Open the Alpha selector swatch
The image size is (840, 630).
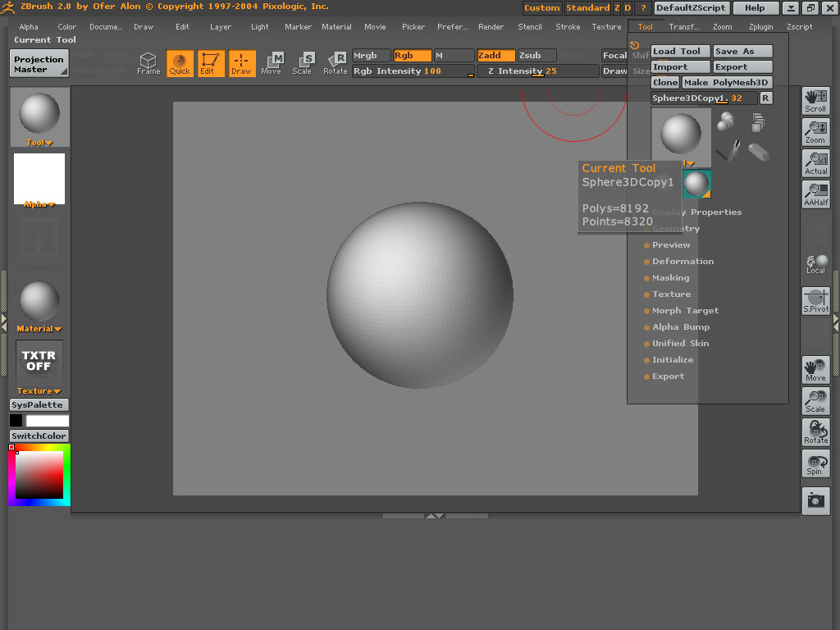(39, 180)
